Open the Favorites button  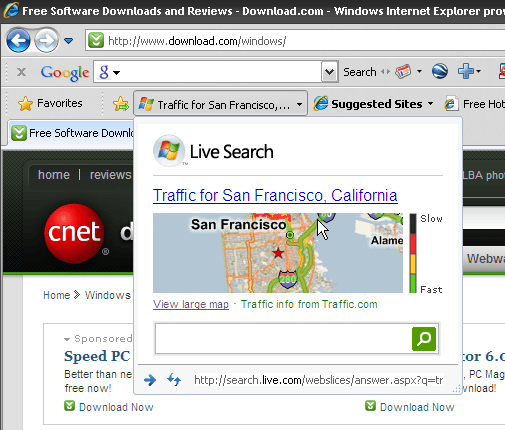(x=50, y=104)
